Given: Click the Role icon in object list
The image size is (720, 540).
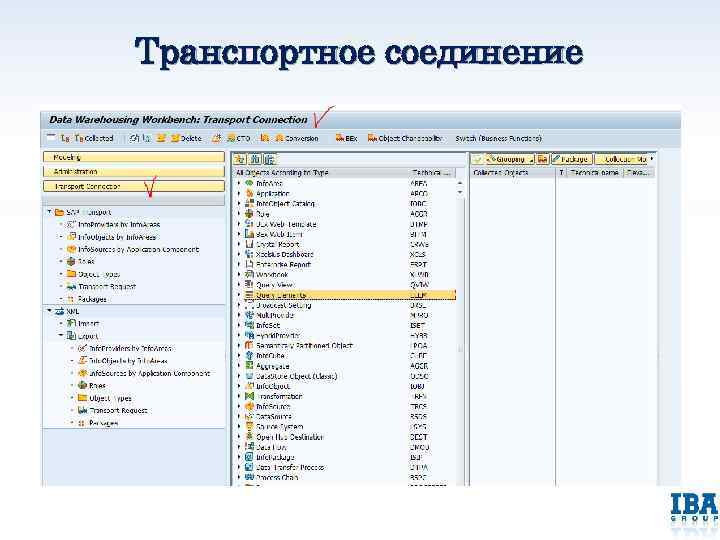Looking at the screenshot, I should point(249,214).
